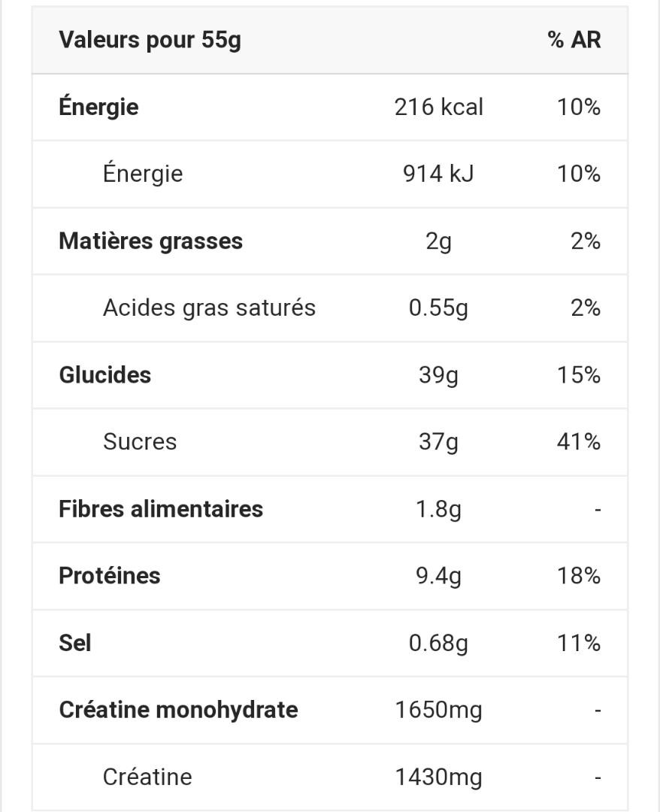660x812 pixels.
Task: Click the 'Valeurs pour 55g' header
Action: coord(150,41)
